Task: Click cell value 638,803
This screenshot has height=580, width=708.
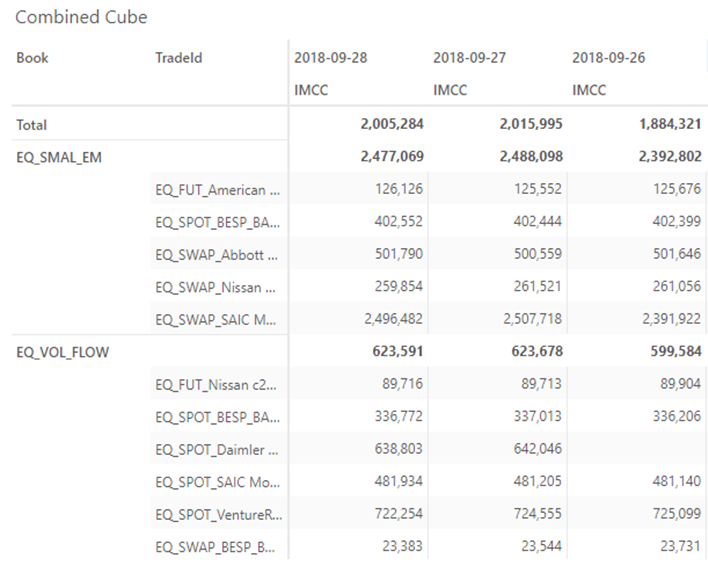Action: 399,449
